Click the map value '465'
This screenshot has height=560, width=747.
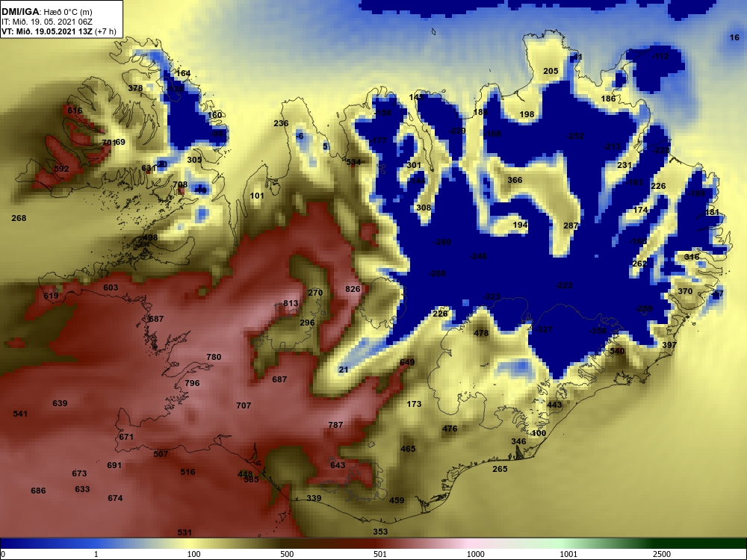click(x=408, y=449)
